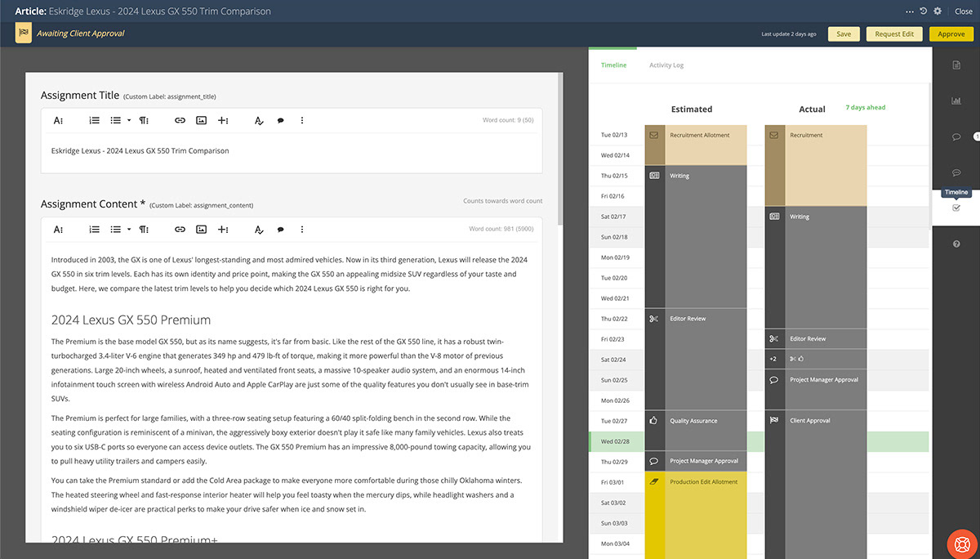Insert link from Assignment Title toolbar
Viewport: 980px width, 559px height.
coord(180,120)
